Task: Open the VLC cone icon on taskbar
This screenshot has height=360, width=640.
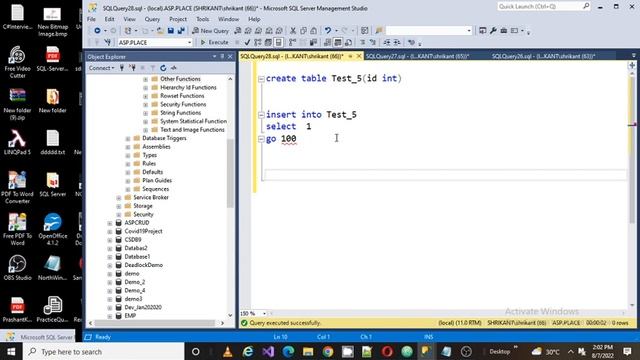Action: pyautogui.click(x=228, y=351)
